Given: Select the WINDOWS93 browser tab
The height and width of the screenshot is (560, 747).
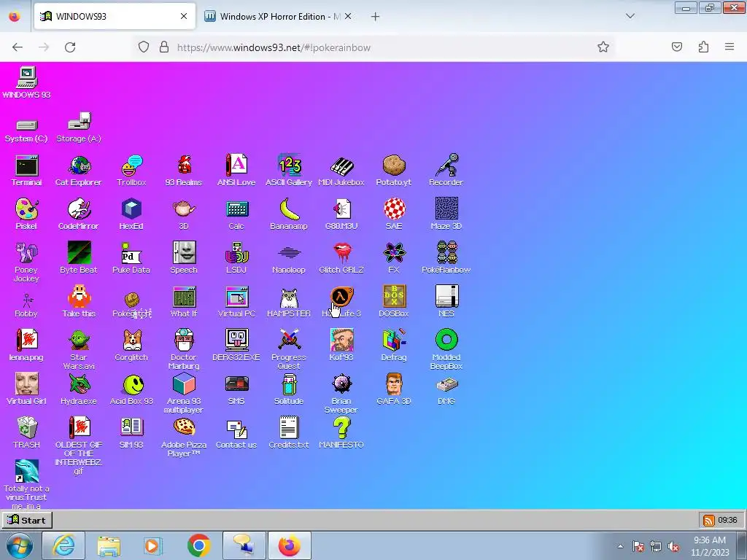Looking at the screenshot, I should [x=115, y=17].
